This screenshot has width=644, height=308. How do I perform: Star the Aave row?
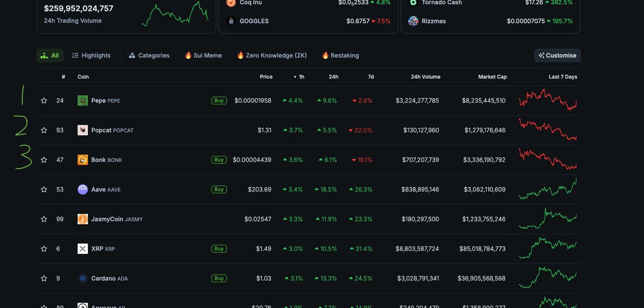click(44, 189)
